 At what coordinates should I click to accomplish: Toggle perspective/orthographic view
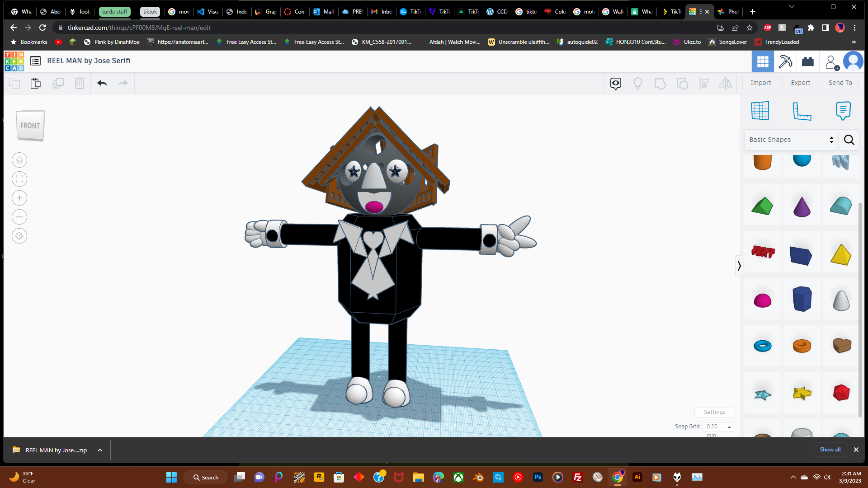pos(19,236)
